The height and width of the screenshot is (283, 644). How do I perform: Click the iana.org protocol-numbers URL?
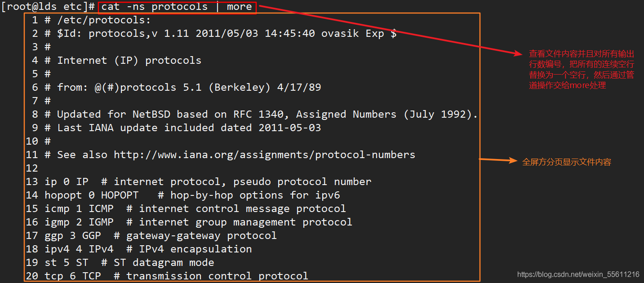(x=264, y=155)
